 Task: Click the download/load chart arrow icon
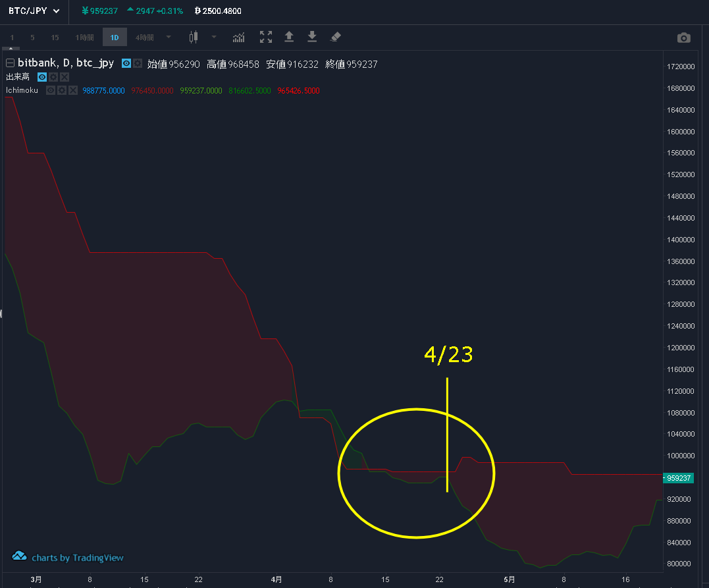[x=312, y=38]
